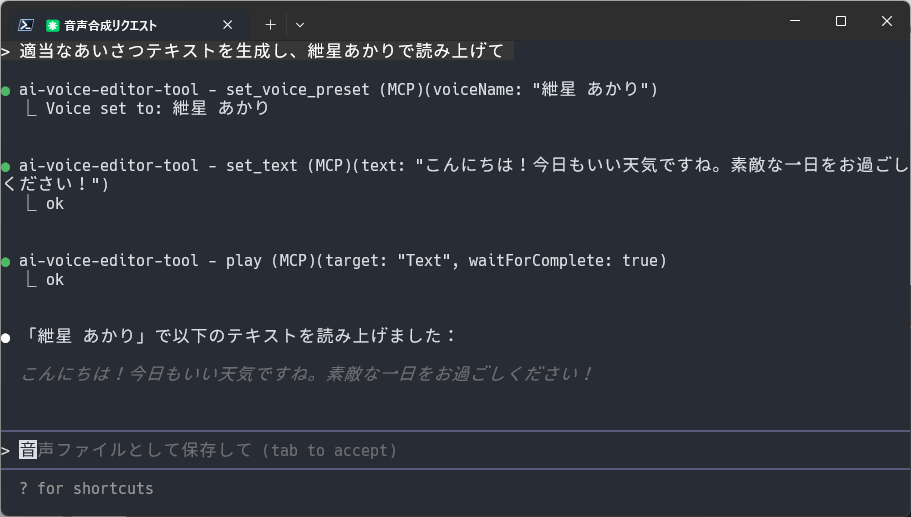Click the green dot beside play call
This screenshot has height=517, width=911.
pyautogui.click(x=6, y=262)
